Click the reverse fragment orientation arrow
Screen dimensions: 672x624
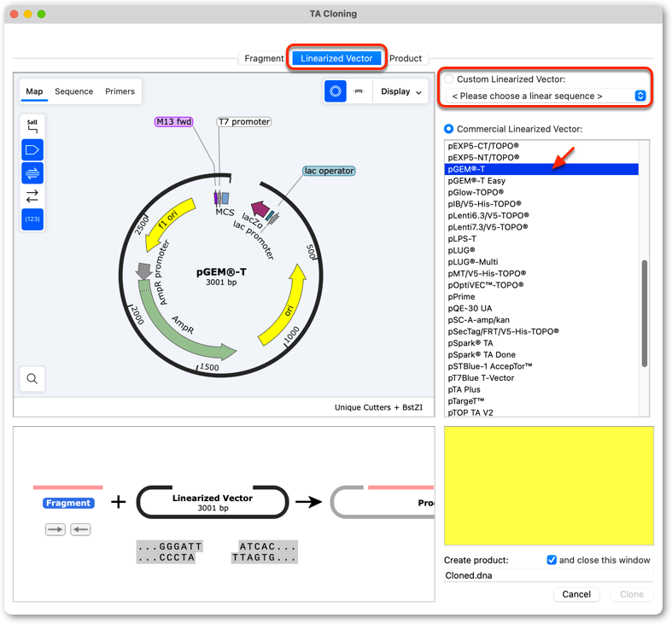(x=80, y=530)
